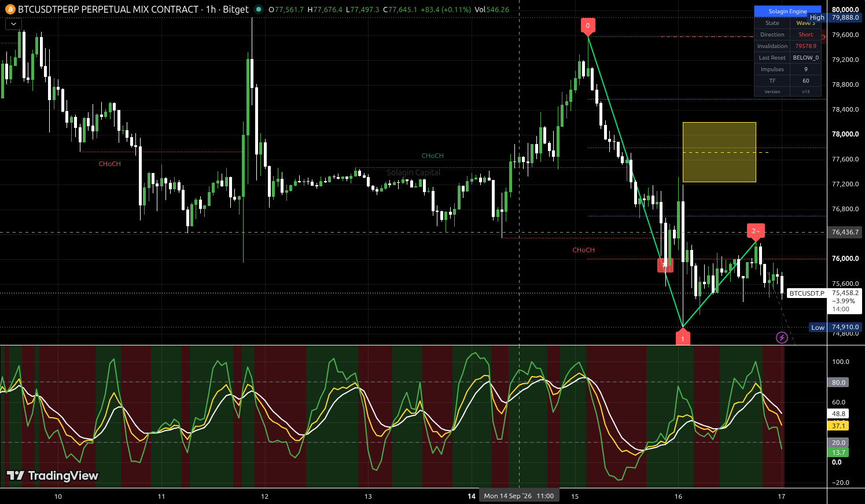
Task: Click the purple lightning bolt event icon
Action: click(782, 337)
